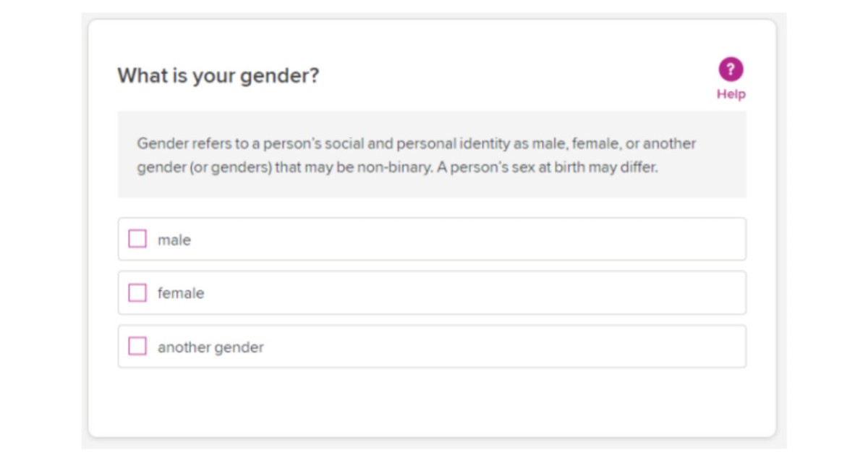Viewport: 868px width, 456px height.
Task: Tick the middle answer checkbox
Action: (x=138, y=292)
